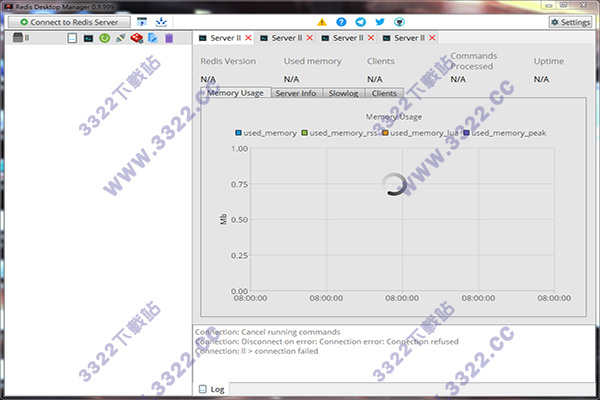600x400 pixels.
Task: Open the GitHub icon in toolbar
Action: coord(399,22)
